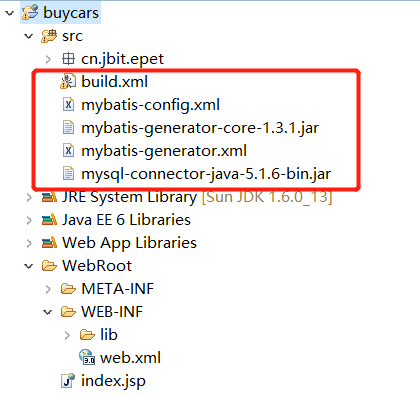Click the JRE System Library icon
Screen dimensions: 420x396
(x=49, y=197)
